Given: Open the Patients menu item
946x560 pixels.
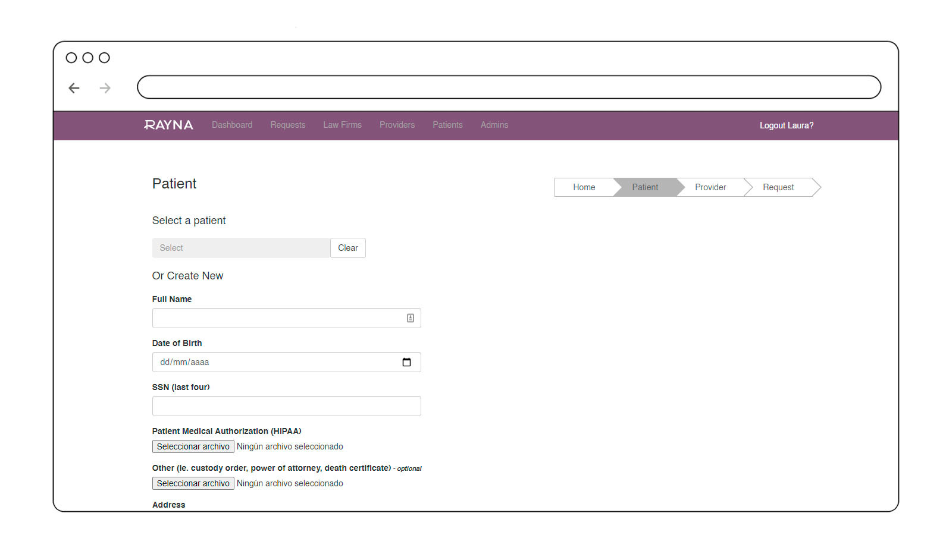Looking at the screenshot, I should (x=447, y=125).
